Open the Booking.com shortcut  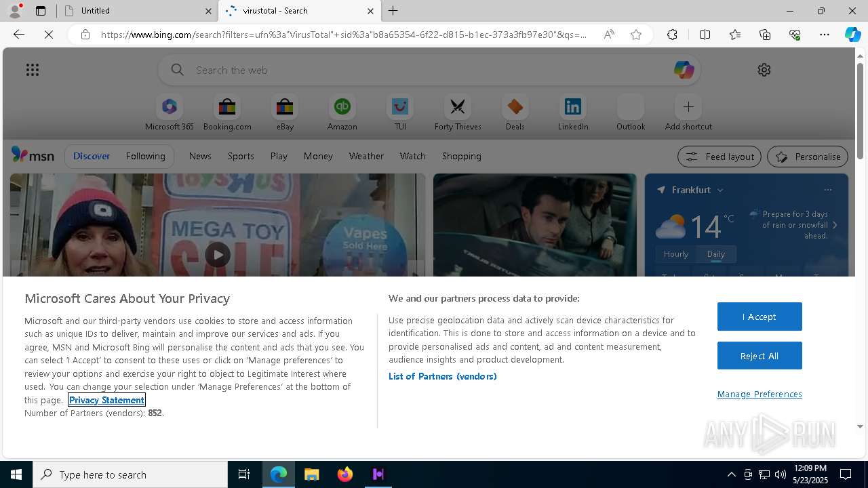tap(227, 113)
